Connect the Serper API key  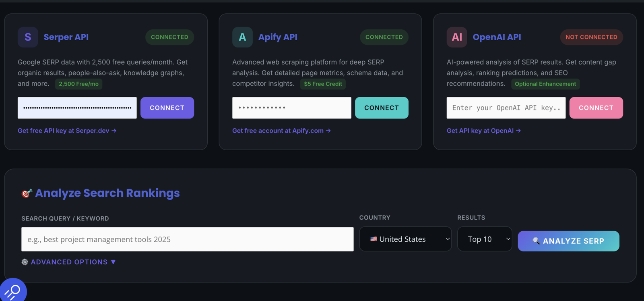[167, 108]
